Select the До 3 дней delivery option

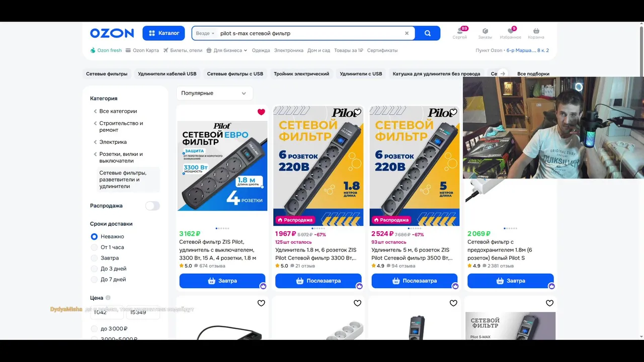coord(113,268)
